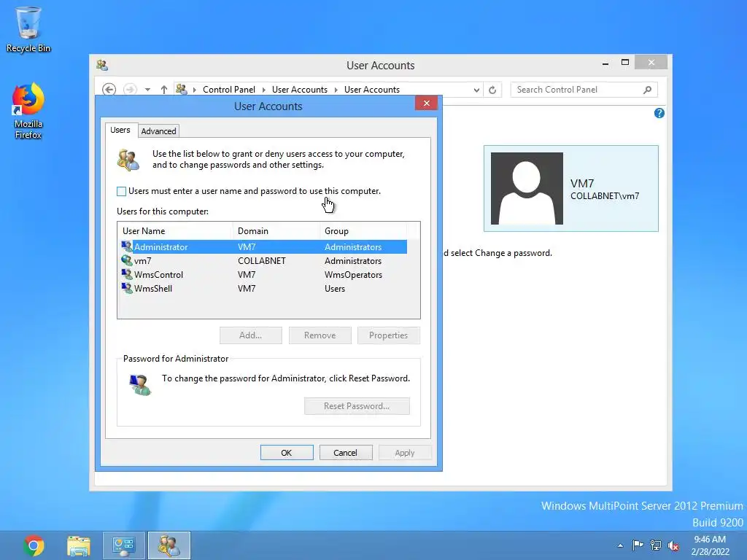This screenshot has width=747, height=560.
Task: Select the WmsControl user row
Action: coord(263,274)
